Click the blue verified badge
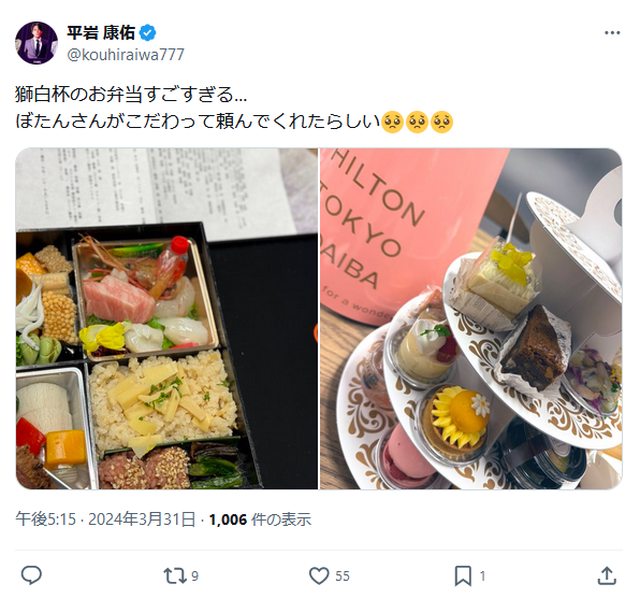The image size is (640, 598). pyautogui.click(x=148, y=33)
